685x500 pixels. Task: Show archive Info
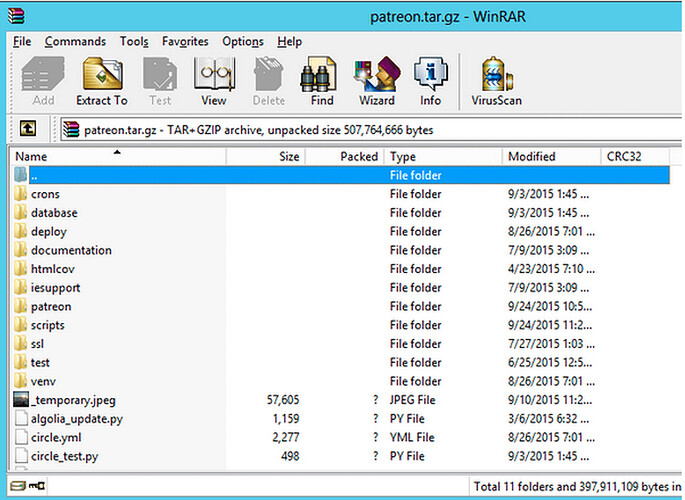click(x=430, y=80)
